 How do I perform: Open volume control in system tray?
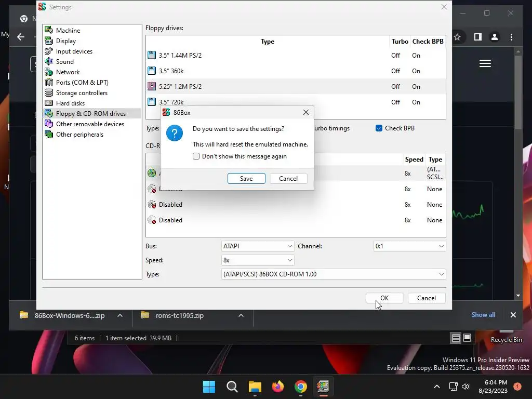[x=465, y=387]
